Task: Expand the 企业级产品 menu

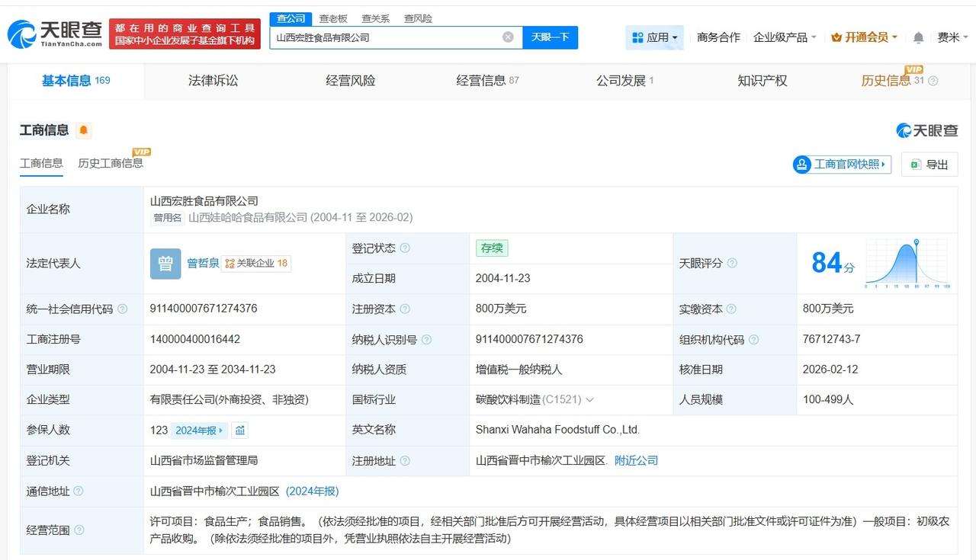Action: (785, 37)
